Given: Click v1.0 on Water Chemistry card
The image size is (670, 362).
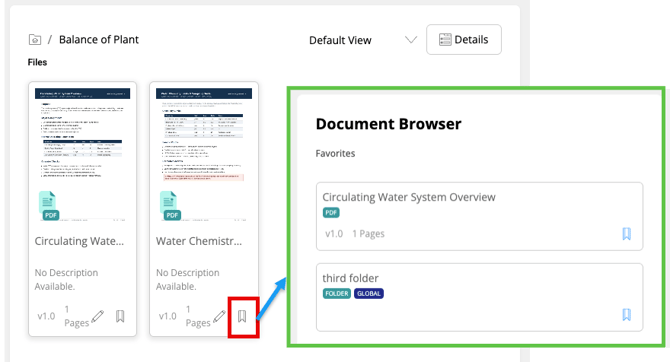Looking at the screenshot, I should click(167, 316).
